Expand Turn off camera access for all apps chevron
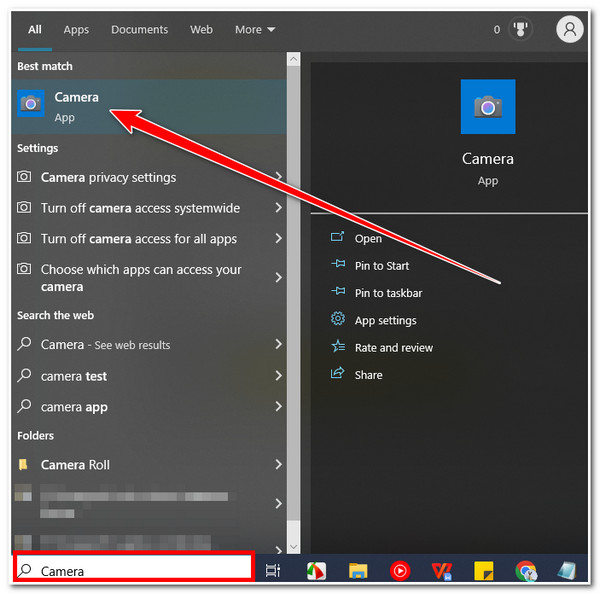Screen dimensions: 600x594 tap(279, 238)
